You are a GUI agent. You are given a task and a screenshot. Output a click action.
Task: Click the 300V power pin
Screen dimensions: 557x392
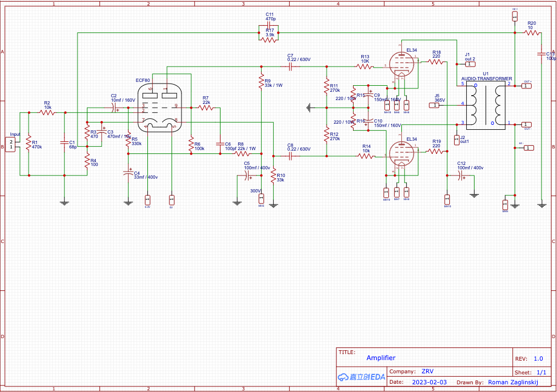click(x=261, y=198)
